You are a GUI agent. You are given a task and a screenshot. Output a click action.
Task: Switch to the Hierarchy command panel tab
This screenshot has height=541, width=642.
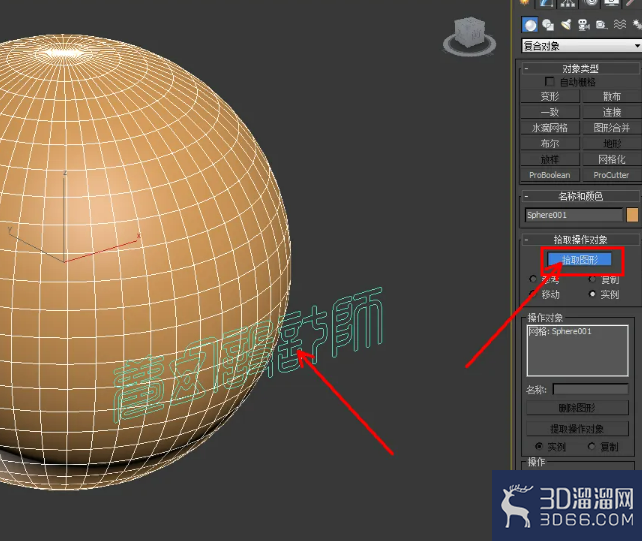[x=567, y=3]
